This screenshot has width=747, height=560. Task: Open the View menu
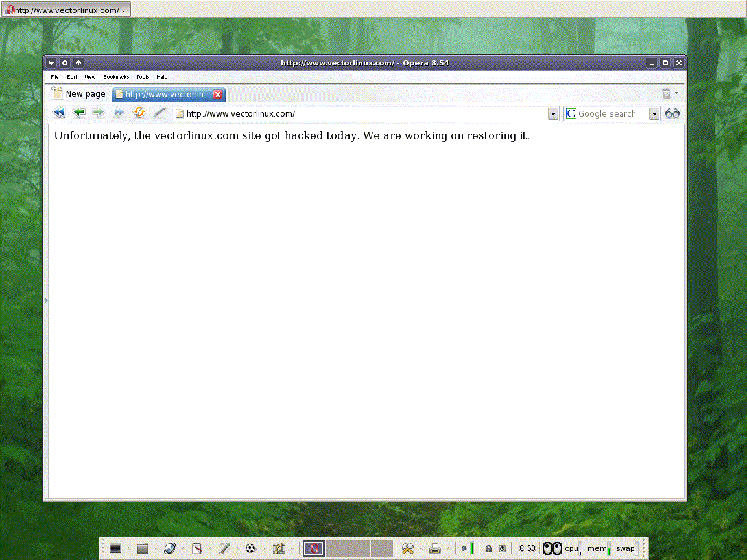click(89, 77)
